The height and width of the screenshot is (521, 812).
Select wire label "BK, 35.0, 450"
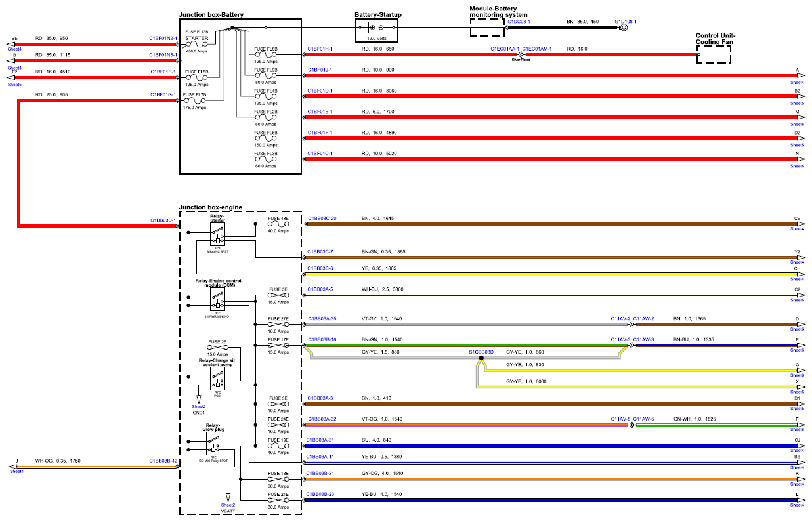(583, 22)
